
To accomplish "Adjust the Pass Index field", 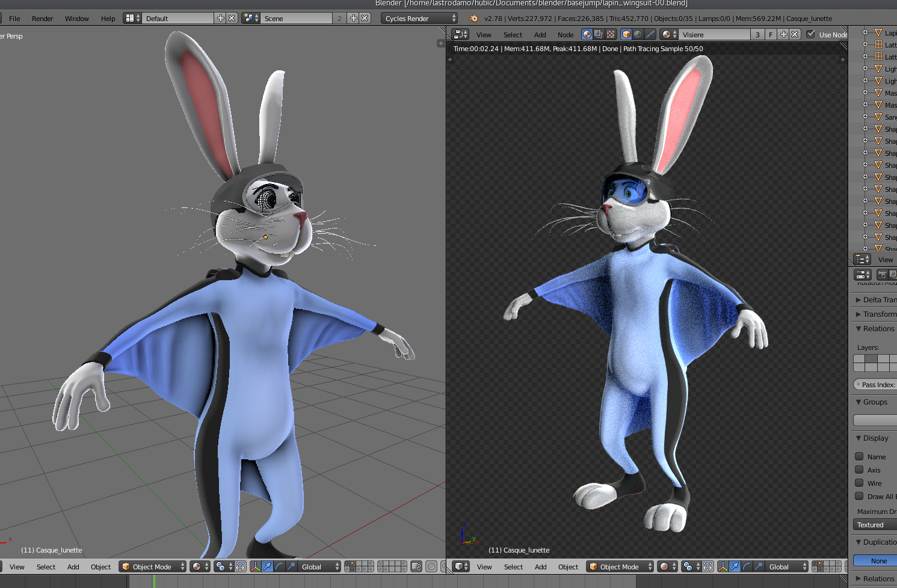I will click(875, 385).
